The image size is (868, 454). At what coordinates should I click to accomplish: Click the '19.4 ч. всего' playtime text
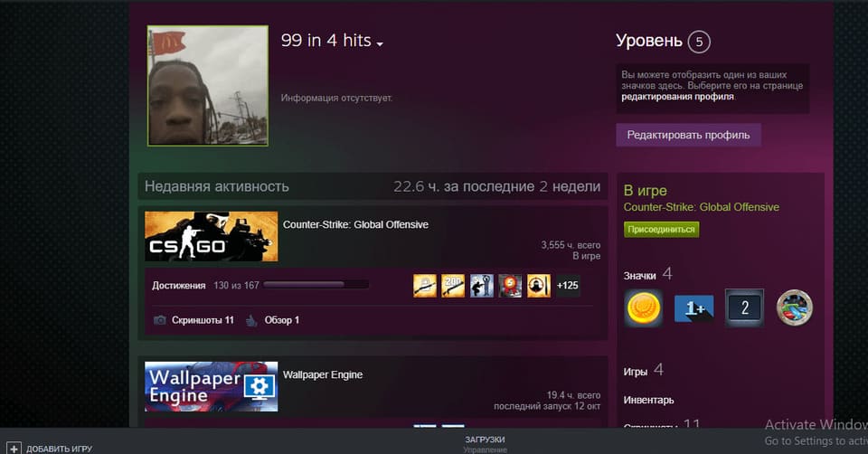point(573,395)
